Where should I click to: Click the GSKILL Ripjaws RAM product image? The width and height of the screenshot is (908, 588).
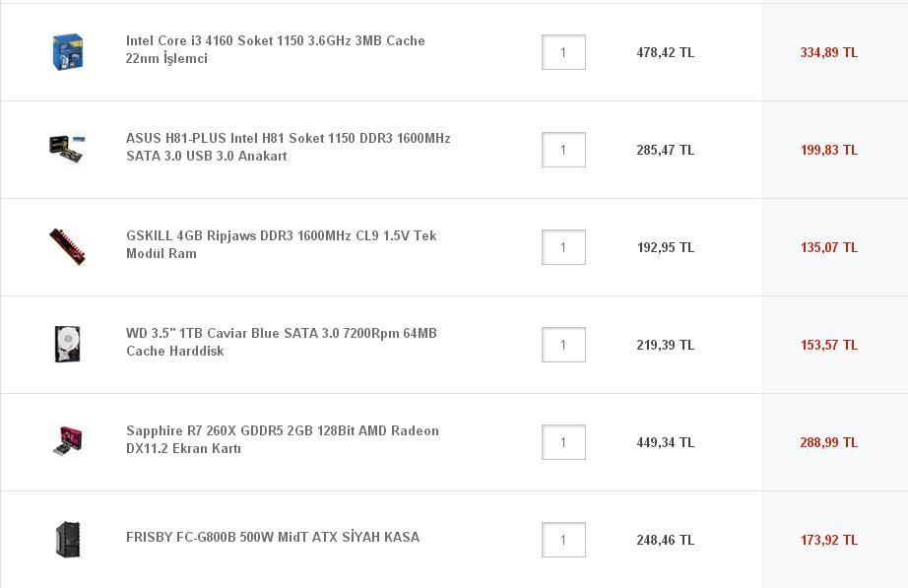67,246
